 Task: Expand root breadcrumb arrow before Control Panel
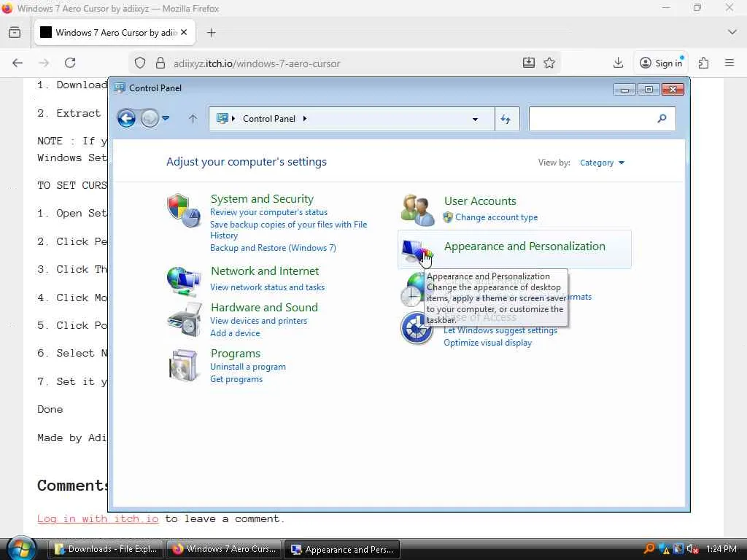coord(233,119)
